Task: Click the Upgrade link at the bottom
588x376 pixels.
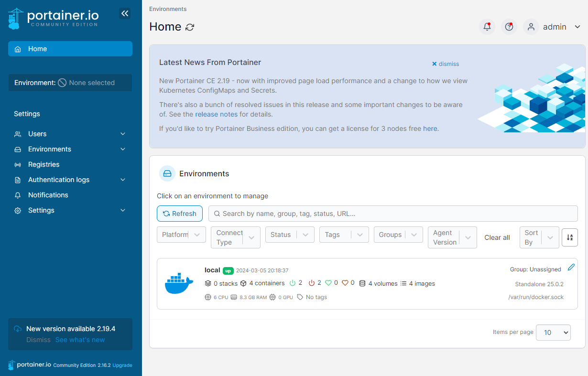Action: (x=122, y=365)
